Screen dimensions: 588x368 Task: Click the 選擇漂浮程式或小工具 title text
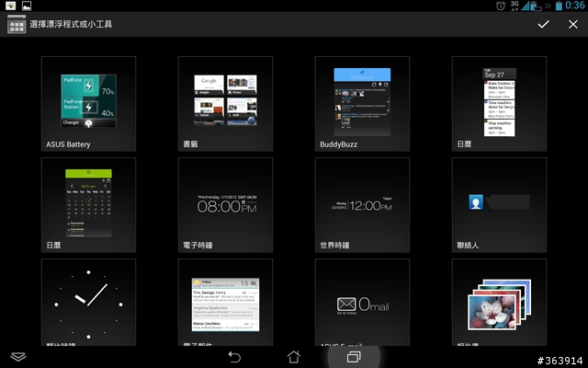[x=71, y=25]
